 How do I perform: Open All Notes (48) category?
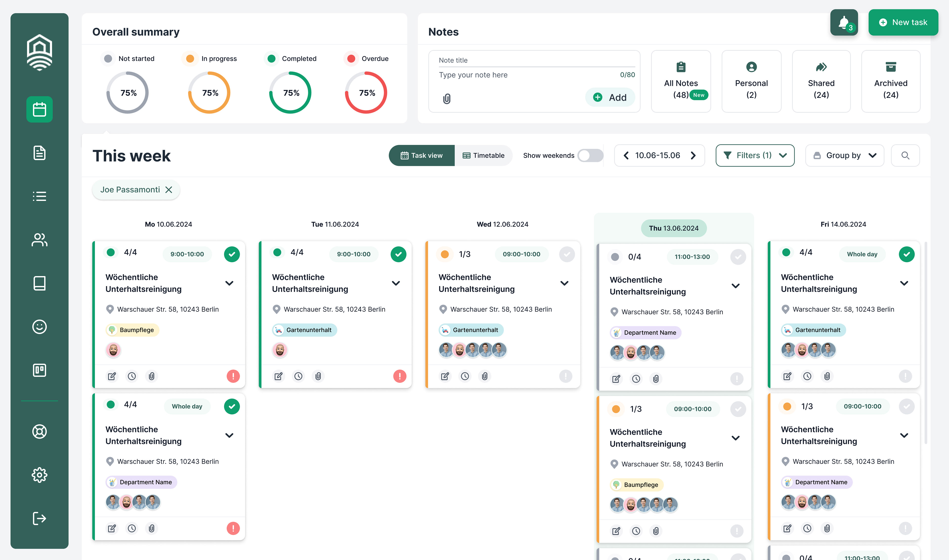[681, 81]
